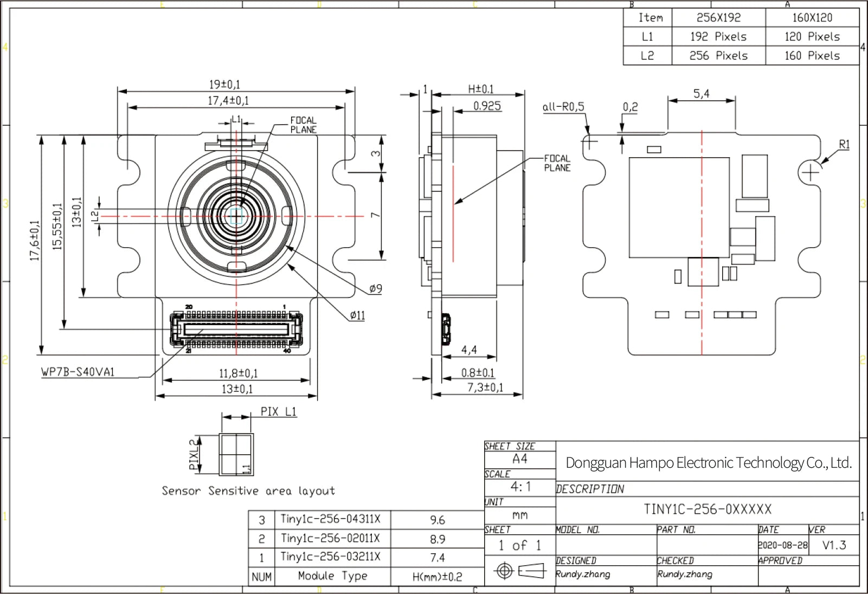This screenshot has width=868, height=594.
Task: Click the ø11 diameter annotation
Action: point(357,315)
